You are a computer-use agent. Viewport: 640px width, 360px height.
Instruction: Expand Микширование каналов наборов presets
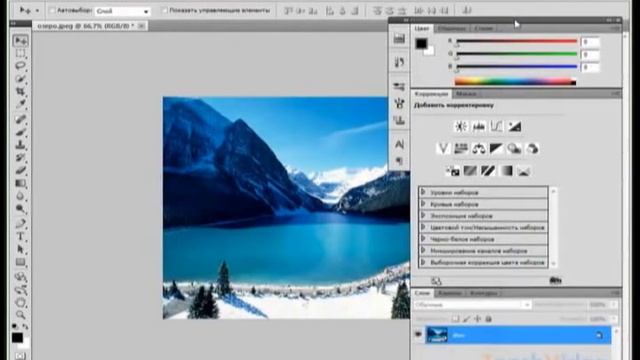[x=423, y=250]
